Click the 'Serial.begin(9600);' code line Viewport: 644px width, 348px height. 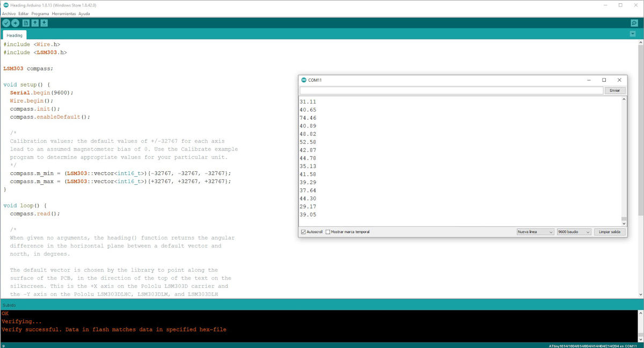pos(41,93)
